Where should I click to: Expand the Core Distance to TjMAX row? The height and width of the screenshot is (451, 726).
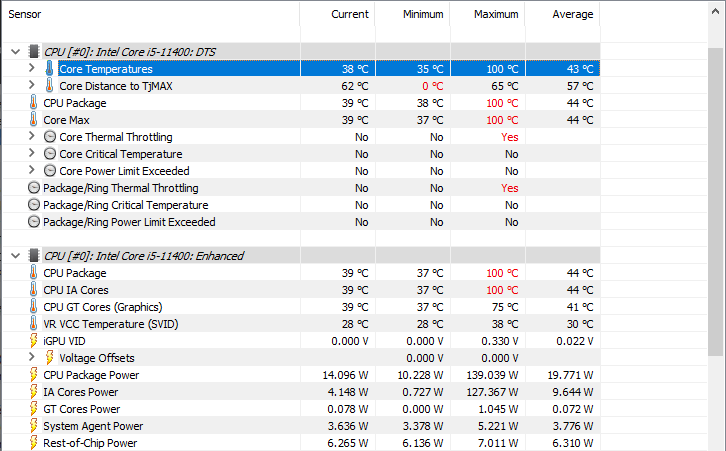[x=31, y=86]
